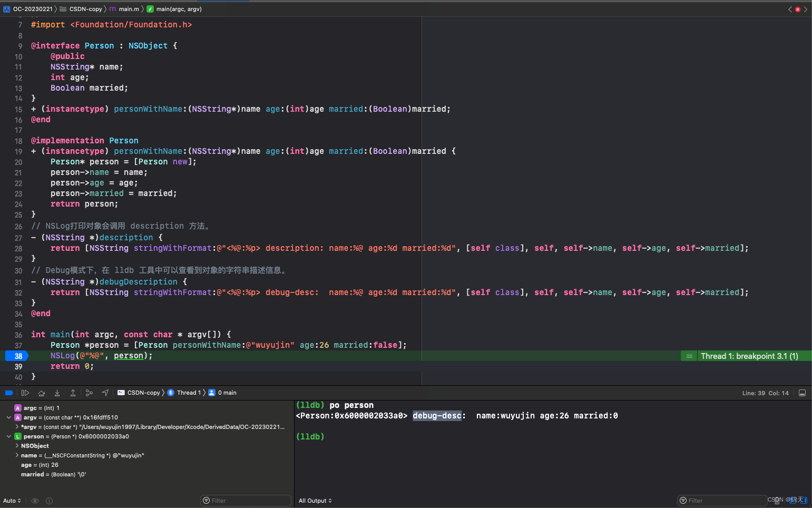812x508 pixels.
Task: Click the debugDescription method name
Action: point(138,282)
